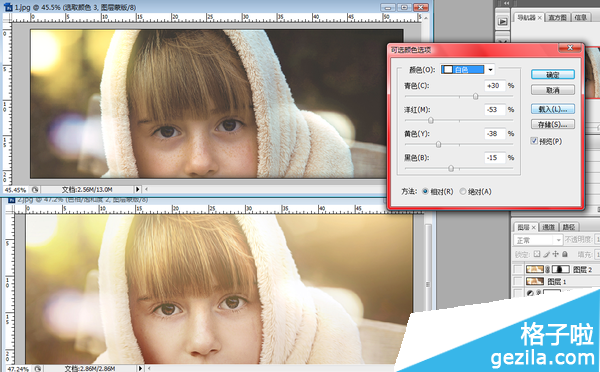The height and width of the screenshot is (372, 600).
Task: Click ruler origin corner of 2.jpg window
Action: [10, 210]
